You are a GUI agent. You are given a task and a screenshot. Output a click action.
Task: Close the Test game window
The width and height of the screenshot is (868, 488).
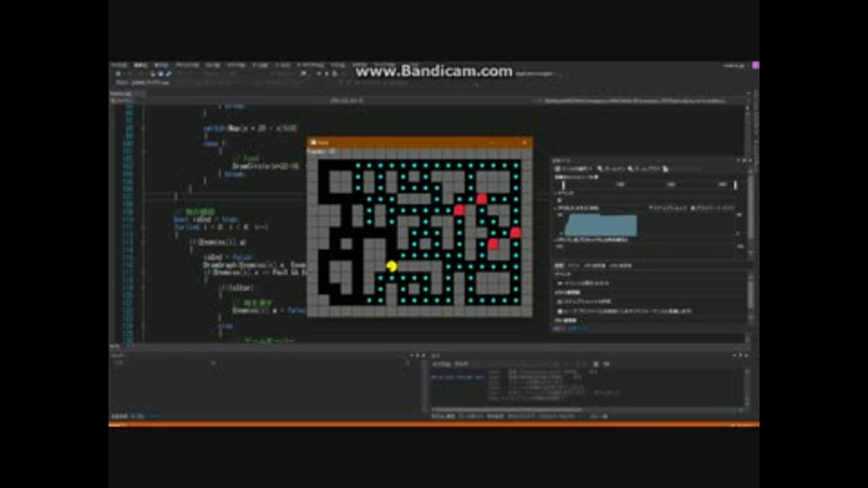(x=524, y=142)
